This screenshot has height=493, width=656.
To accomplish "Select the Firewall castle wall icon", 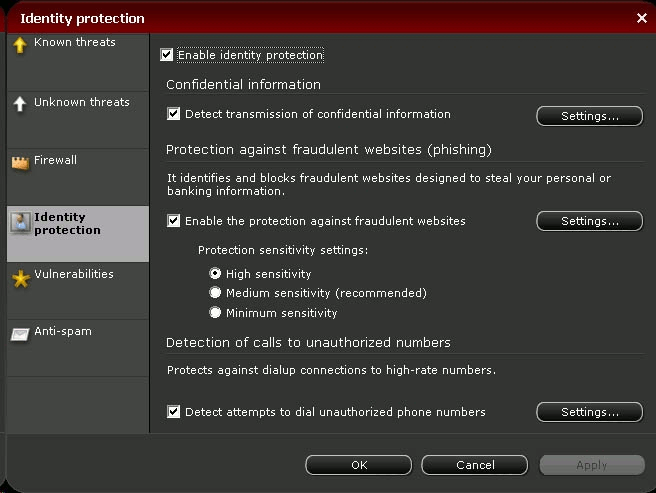I will pos(20,163).
